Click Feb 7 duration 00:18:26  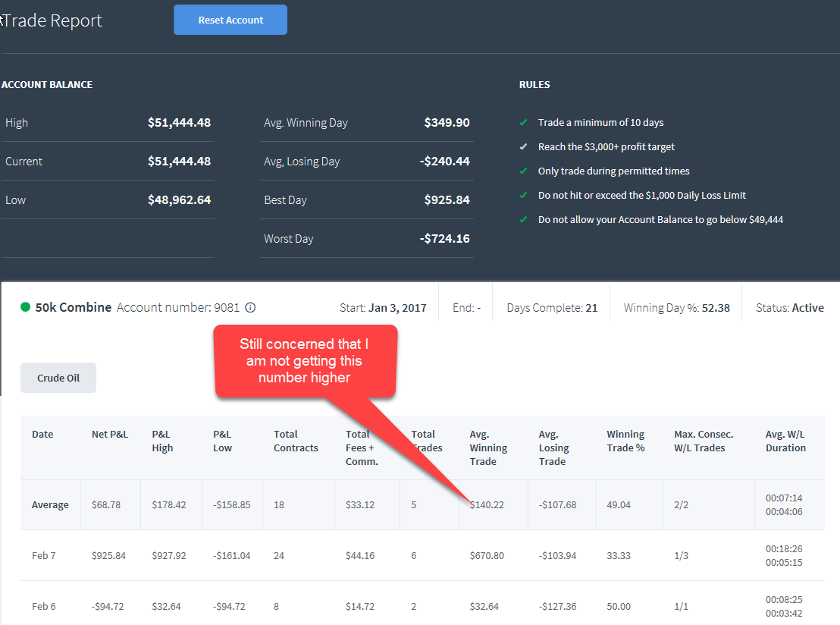[x=784, y=549]
